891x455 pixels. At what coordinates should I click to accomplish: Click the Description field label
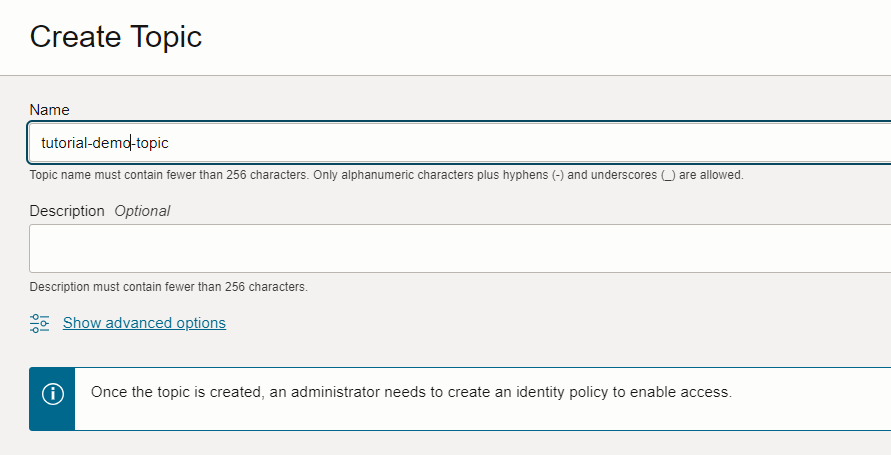[x=67, y=211]
